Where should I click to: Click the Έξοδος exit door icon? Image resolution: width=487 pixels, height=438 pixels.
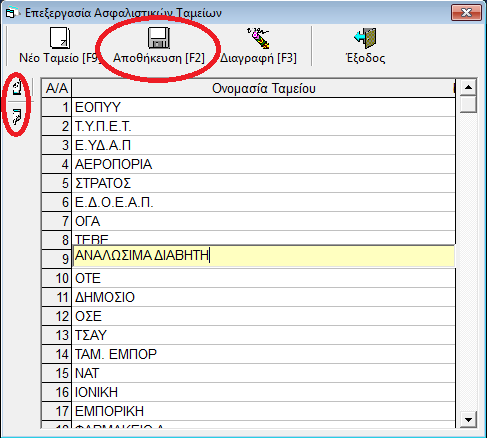click(x=365, y=38)
